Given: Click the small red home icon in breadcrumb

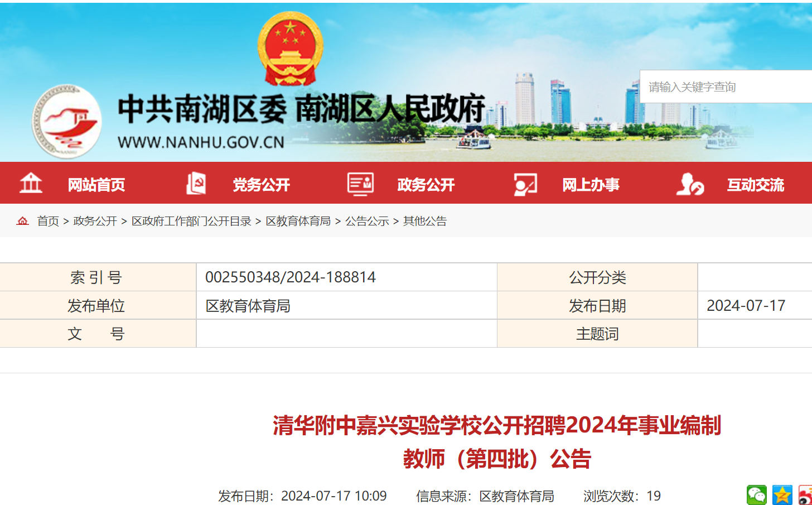Looking at the screenshot, I should tap(23, 221).
